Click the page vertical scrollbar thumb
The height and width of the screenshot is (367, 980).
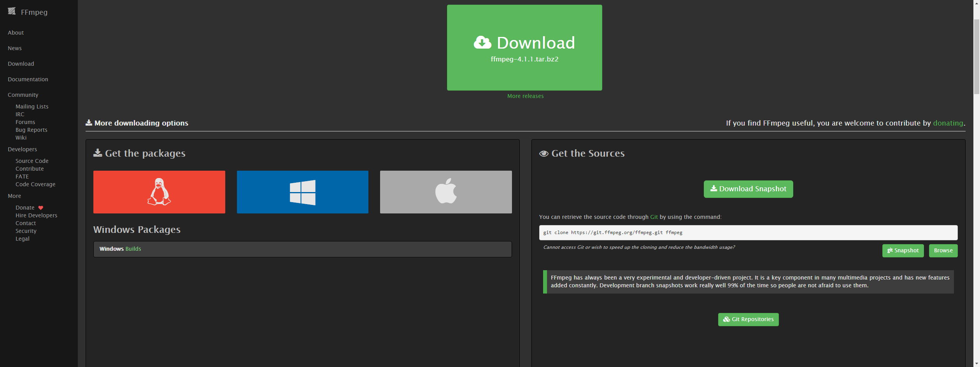[976, 56]
